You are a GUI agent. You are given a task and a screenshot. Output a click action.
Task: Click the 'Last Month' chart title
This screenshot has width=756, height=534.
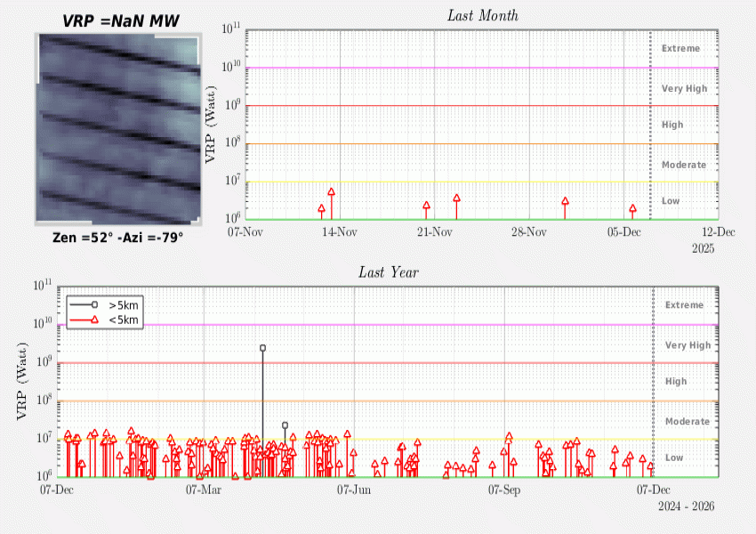pyautogui.click(x=482, y=15)
